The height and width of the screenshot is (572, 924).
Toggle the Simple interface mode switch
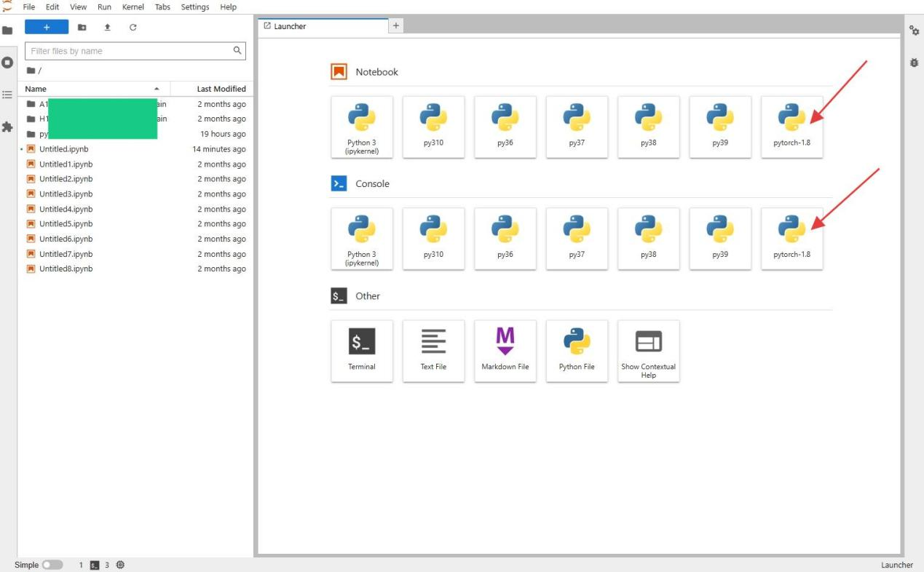(52, 565)
